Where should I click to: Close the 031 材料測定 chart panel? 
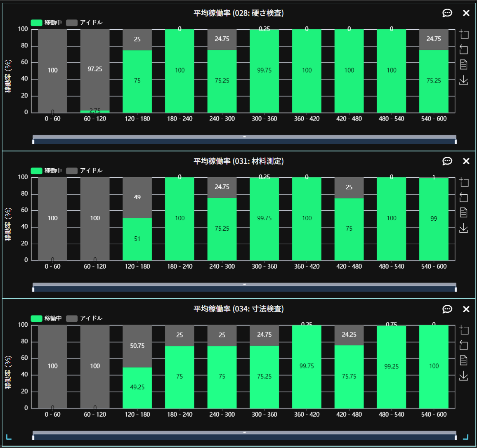coord(466,161)
